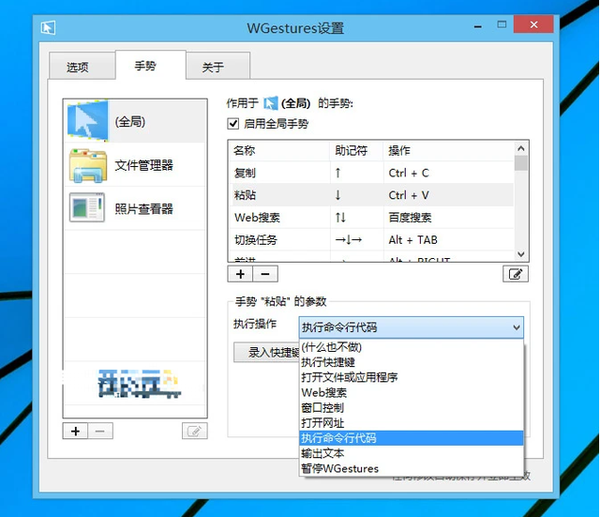Maximize the WGestures设置 window

click(501, 25)
